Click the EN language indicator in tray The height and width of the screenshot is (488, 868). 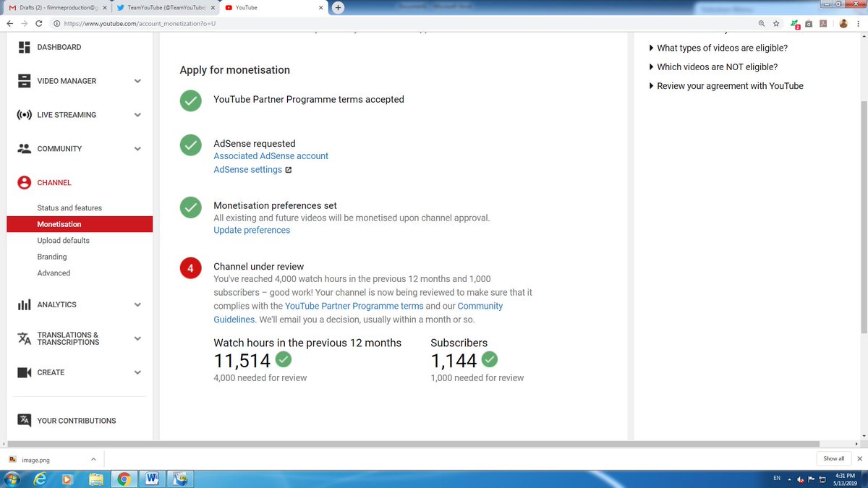777,479
